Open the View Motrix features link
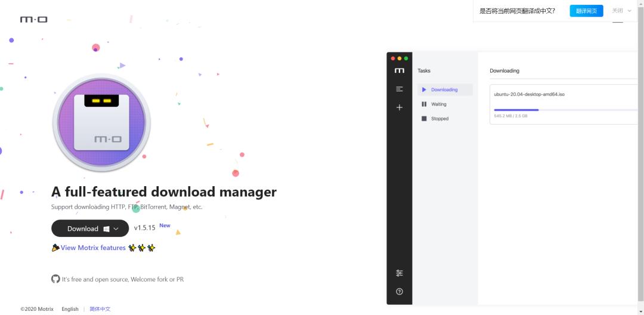644x315 pixels. point(93,248)
